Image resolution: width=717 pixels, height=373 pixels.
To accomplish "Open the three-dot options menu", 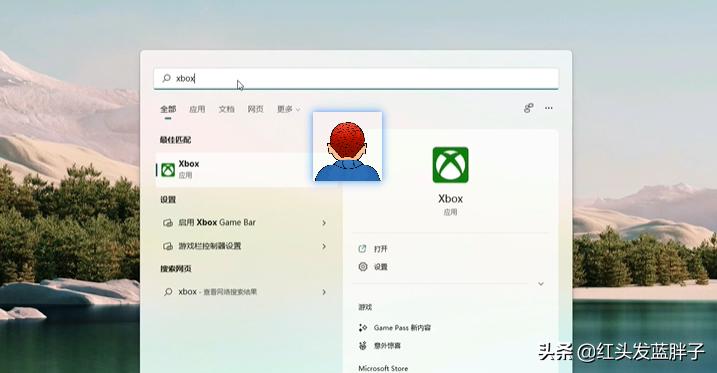I will pyautogui.click(x=549, y=108).
